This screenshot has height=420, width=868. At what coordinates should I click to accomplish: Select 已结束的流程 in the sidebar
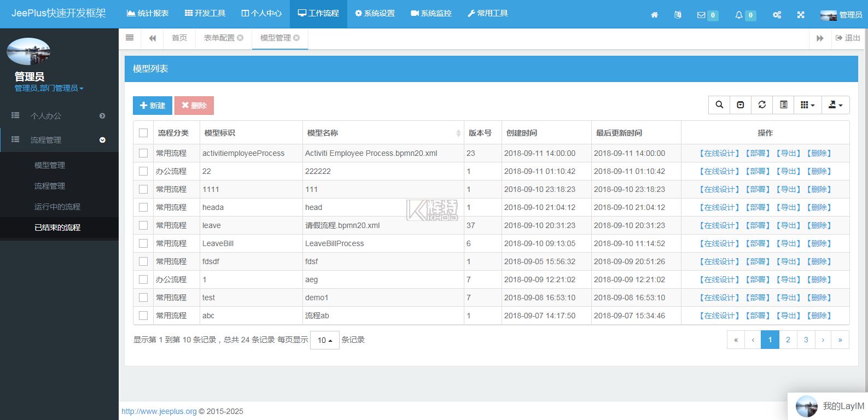click(x=57, y=227)
